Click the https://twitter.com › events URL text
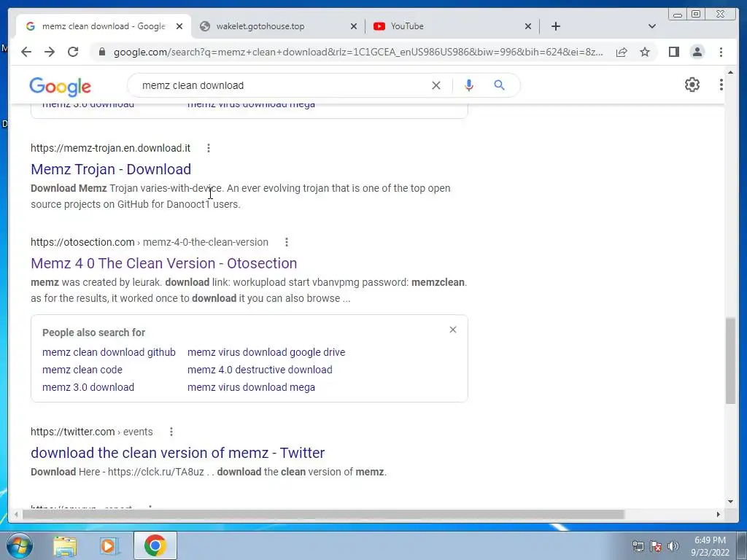 click(91, 432)
